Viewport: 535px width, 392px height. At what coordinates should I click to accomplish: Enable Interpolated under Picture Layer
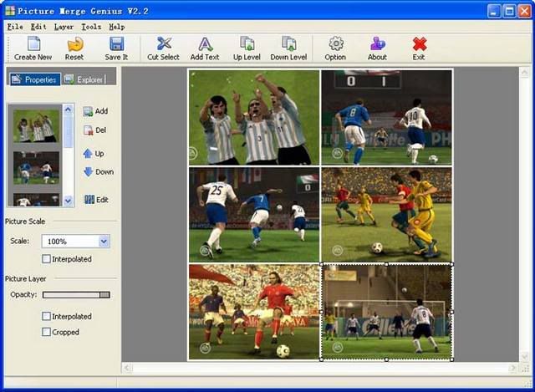(47, 316)
